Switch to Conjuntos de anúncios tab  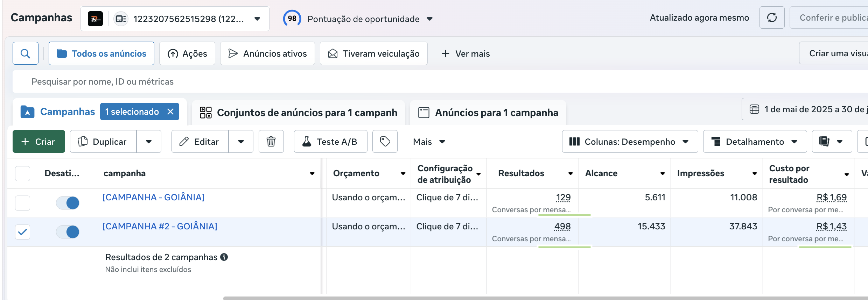pyautogui.click(x=299, y=113)
